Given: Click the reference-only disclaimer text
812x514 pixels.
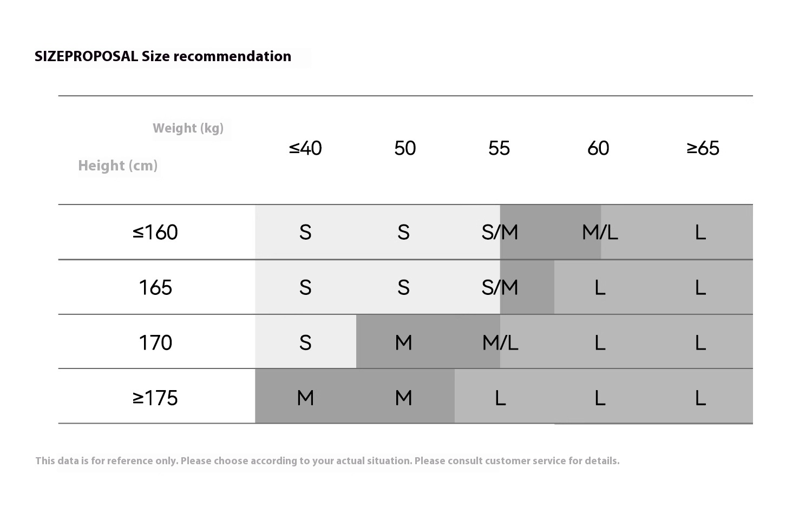Looking at the screenshot, I should (x=328, y=461).
